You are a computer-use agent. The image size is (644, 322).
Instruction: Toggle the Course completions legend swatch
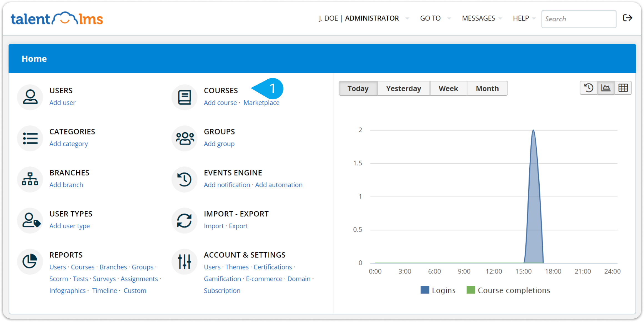tap(471, 290)
